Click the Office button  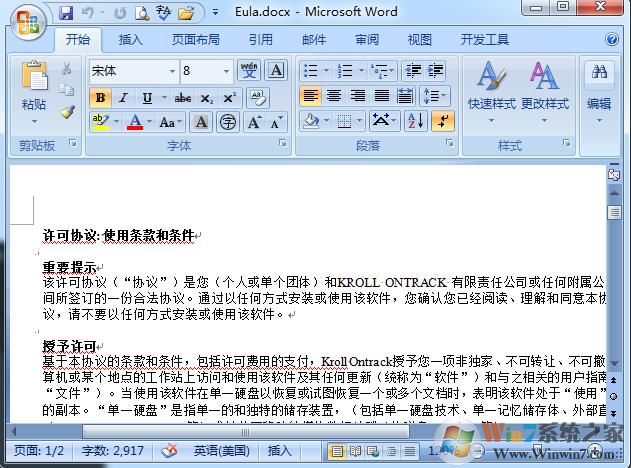[27, 22]
